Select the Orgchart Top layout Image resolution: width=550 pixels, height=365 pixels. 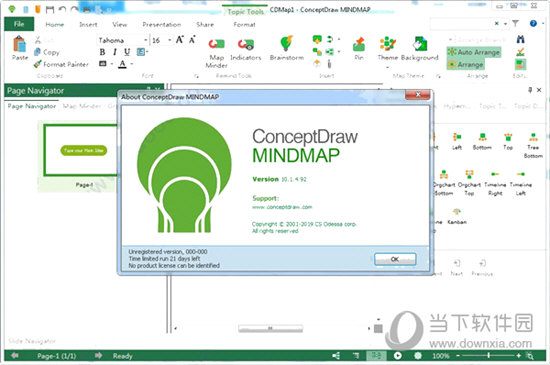[x=469, y=183]
